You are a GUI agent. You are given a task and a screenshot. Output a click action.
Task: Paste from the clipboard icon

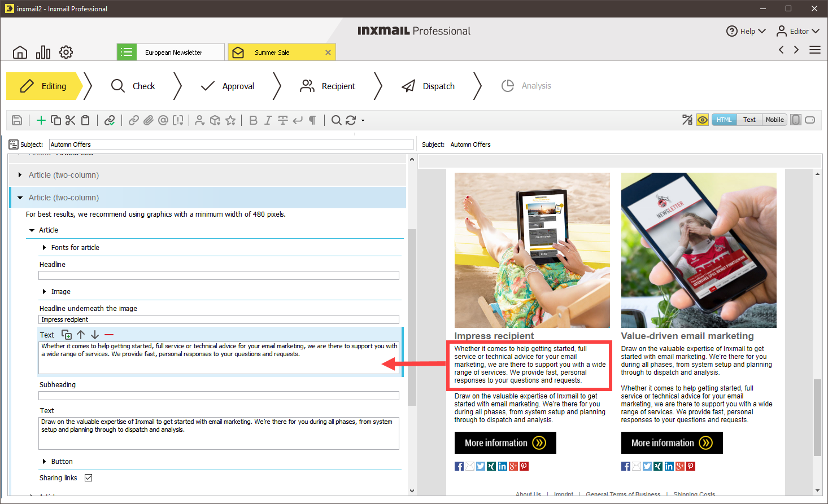[85, 120]
